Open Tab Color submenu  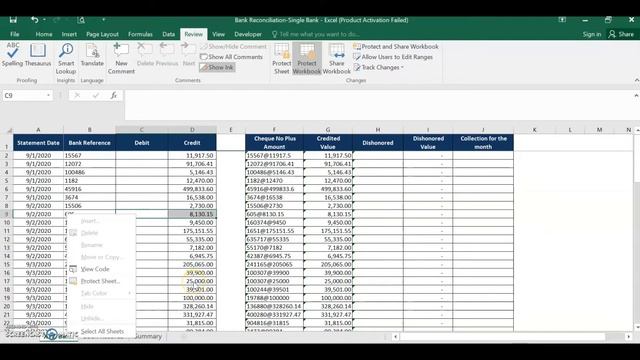(100, 293)
